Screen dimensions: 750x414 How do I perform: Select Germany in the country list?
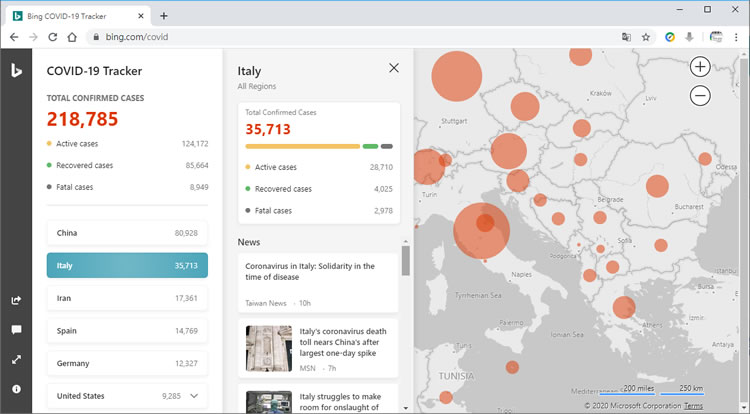(127, 363)
